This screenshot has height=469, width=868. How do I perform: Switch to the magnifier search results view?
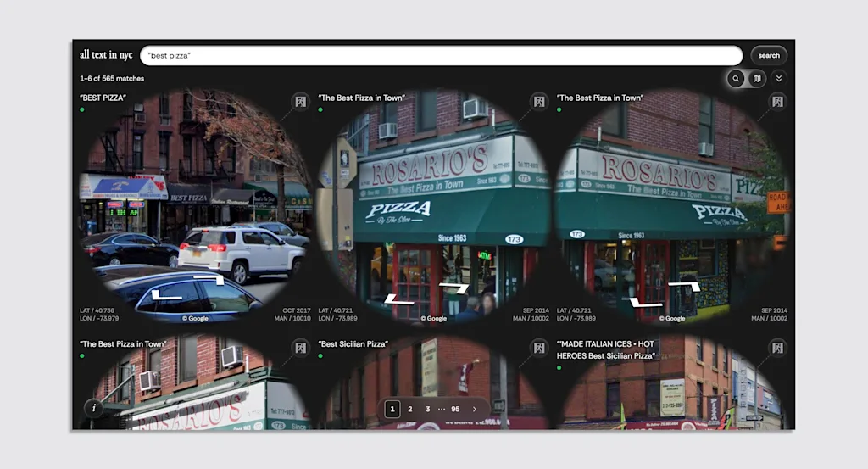click(x=736, y=79)
